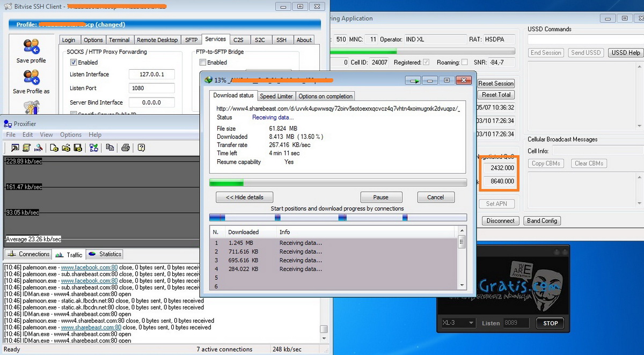Click Reset Session button
The height and width of the screenshot is (355, 644).
pyautogui.click(x=496, y=84)
